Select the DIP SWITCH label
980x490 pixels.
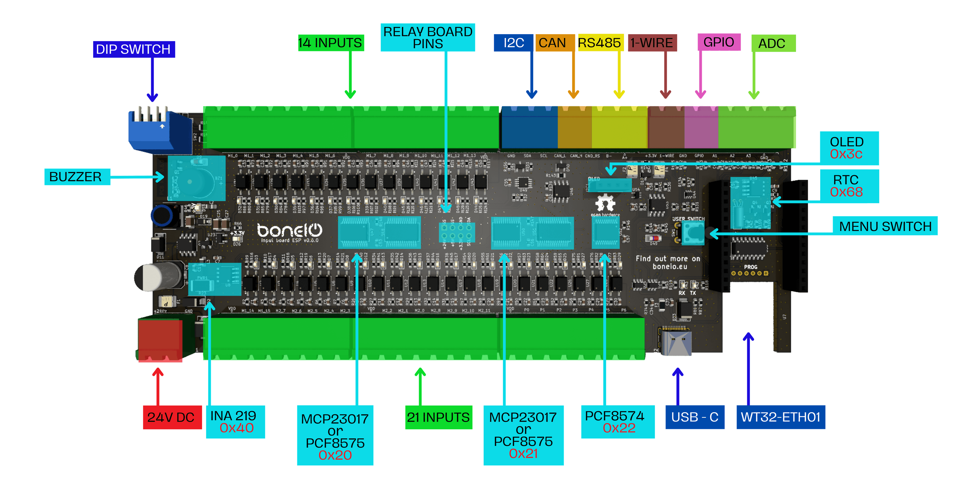pos(134,50)
